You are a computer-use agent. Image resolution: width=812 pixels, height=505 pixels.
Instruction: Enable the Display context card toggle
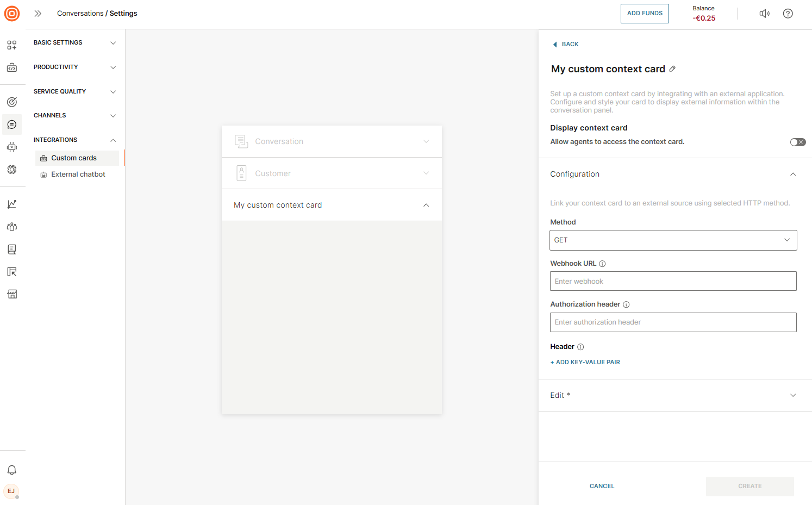pyautogui.click(x=797, y=142)
